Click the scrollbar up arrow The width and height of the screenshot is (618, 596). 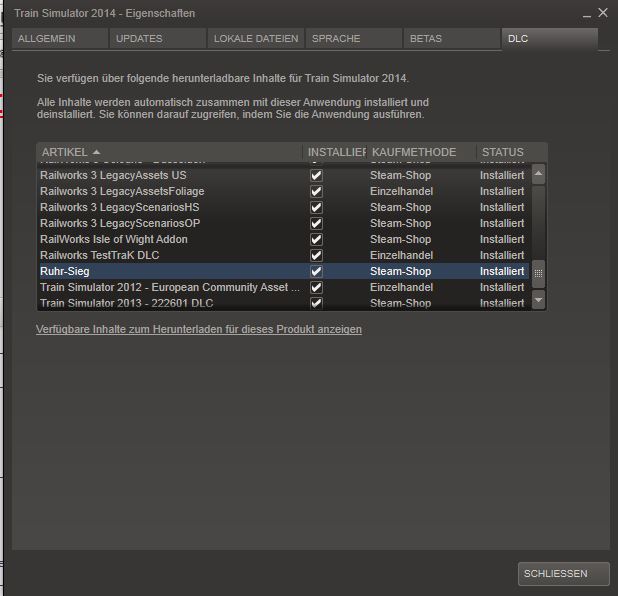tap(538, 174)
